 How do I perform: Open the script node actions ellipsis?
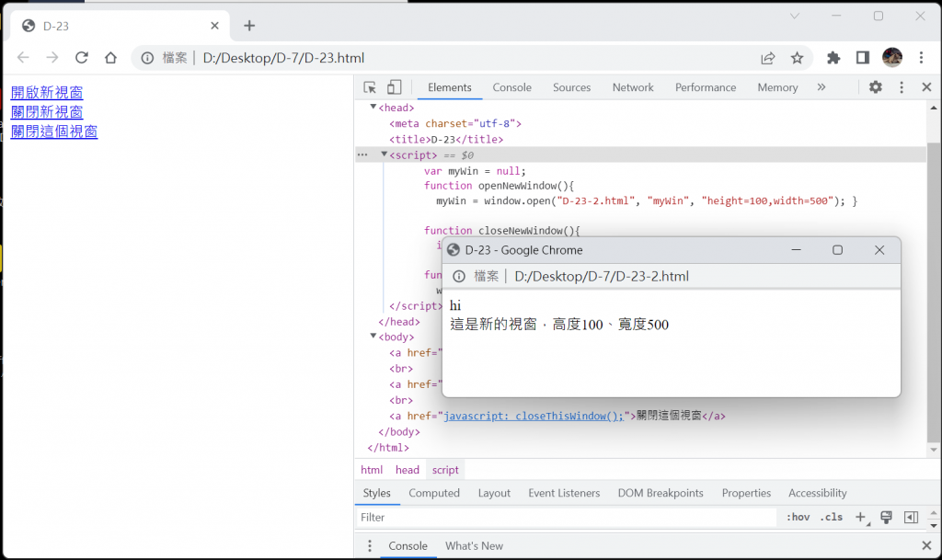coord(362,154)
